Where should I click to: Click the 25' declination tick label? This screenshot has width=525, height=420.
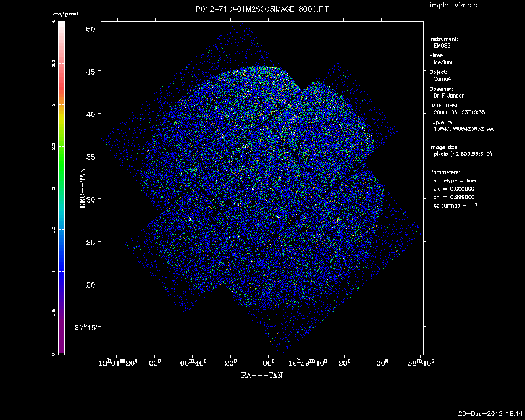click(91, 242)
